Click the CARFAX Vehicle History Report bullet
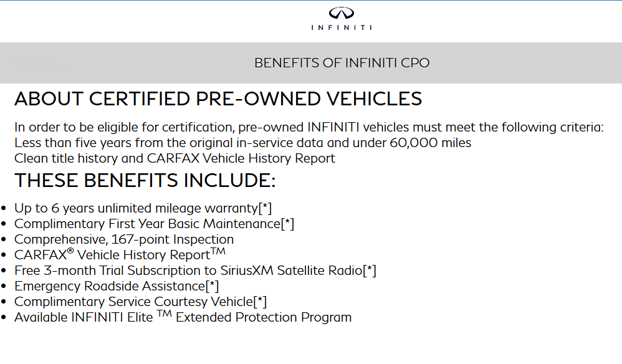The width and height of the screenshot is (622, 364). (x=112, y=255)
